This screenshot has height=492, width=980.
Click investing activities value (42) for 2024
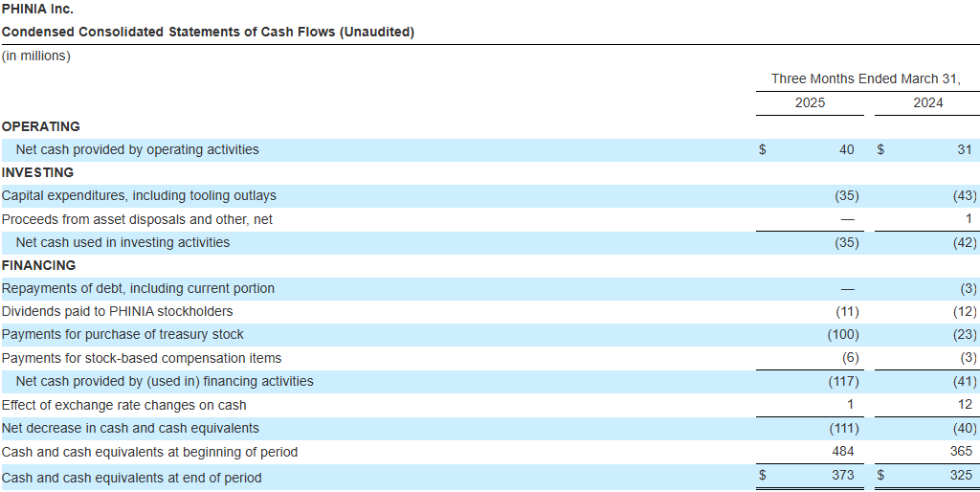[x=965, y=242]
